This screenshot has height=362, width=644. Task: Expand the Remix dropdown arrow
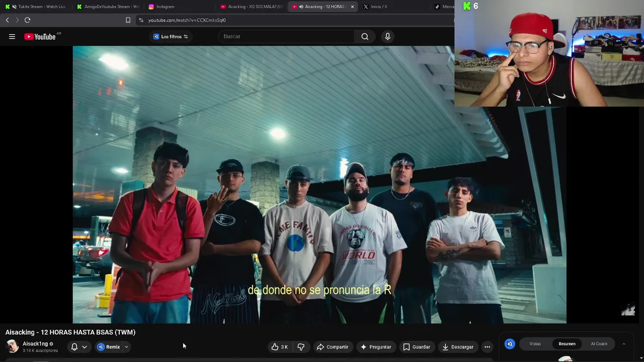pos(126,347)
